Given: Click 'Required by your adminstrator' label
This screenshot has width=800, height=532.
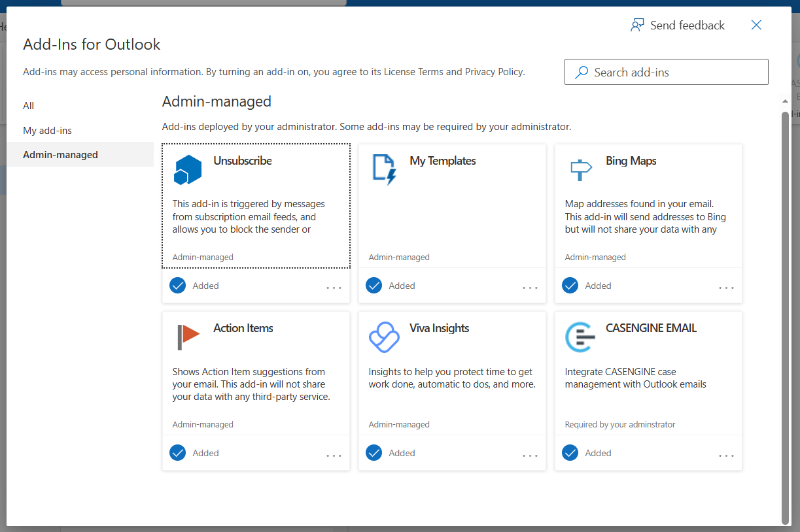Looking at the screenshot, I should pyautogui.click(x=620, y=425).
